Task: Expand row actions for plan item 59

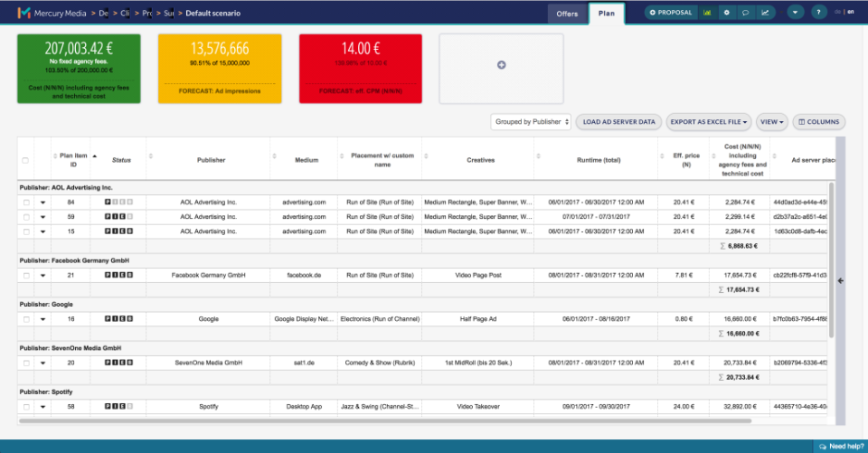Action: [x=42, y=217]
